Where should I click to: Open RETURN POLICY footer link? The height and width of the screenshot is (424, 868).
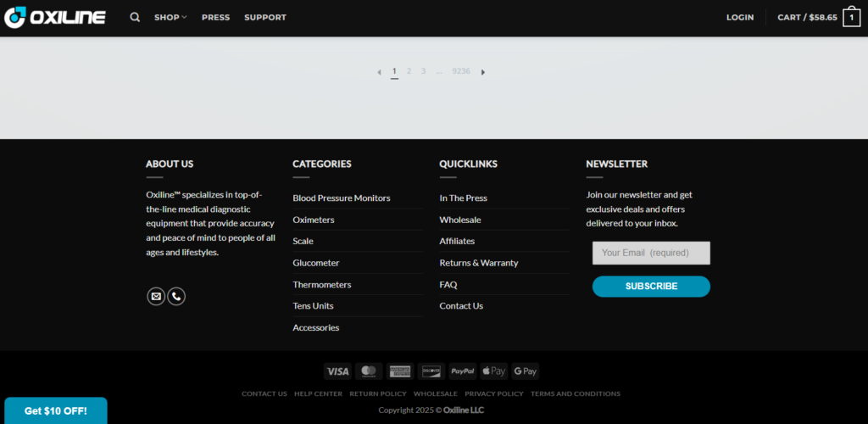tap(378, 394)
